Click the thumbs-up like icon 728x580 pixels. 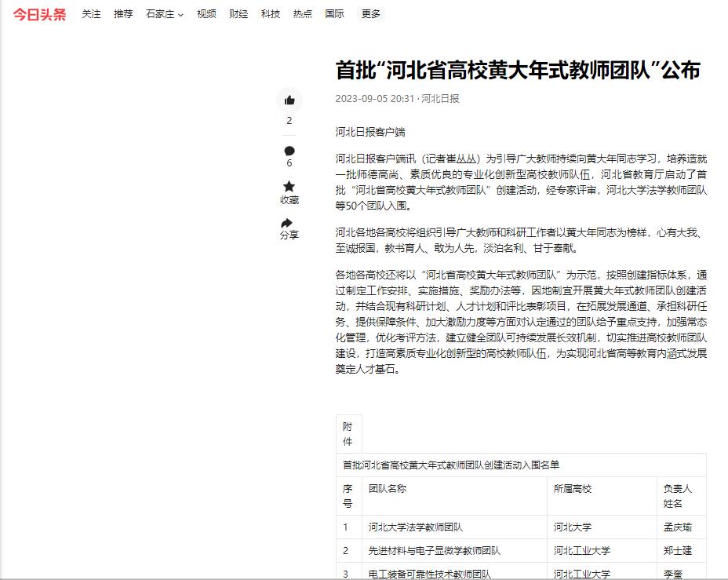tap(289, 100)
